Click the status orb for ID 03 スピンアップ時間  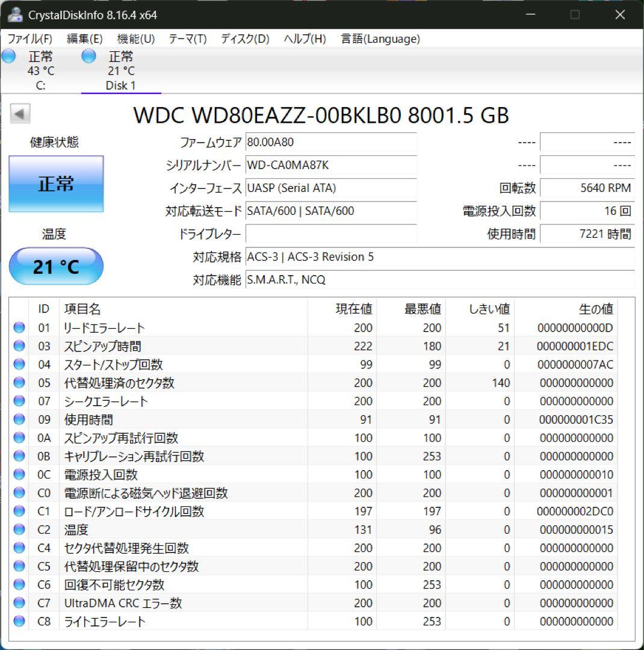(x=19, y=345)
